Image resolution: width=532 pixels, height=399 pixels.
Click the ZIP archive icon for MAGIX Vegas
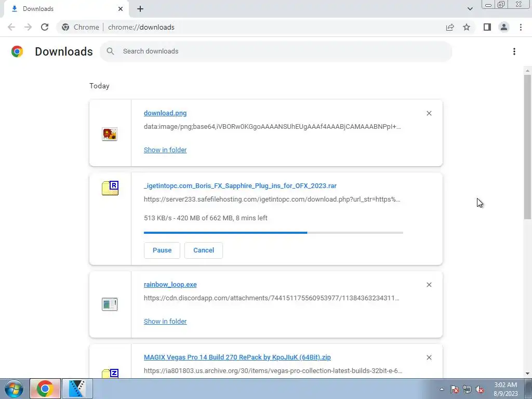coord(110,373)
